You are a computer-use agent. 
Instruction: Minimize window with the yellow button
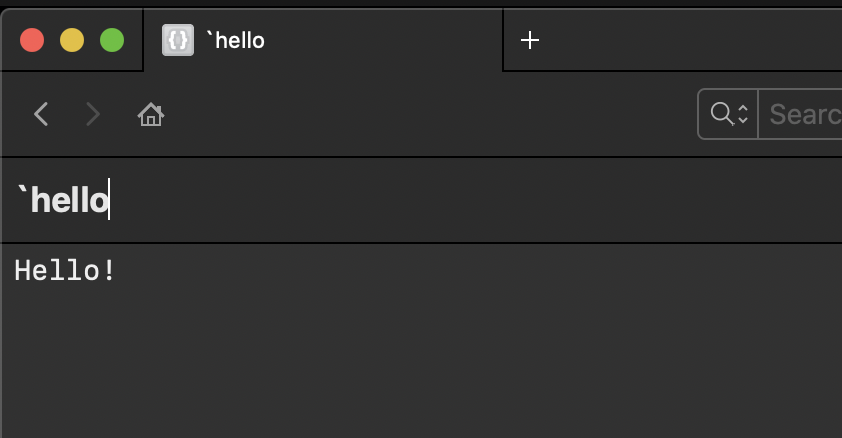pyautogui.click(x=72, y=40)
